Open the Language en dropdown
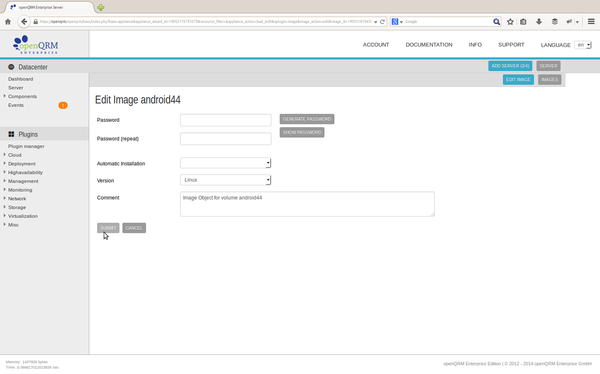The width and height of the screenshot is (600, 374). [x=583, y=45]
